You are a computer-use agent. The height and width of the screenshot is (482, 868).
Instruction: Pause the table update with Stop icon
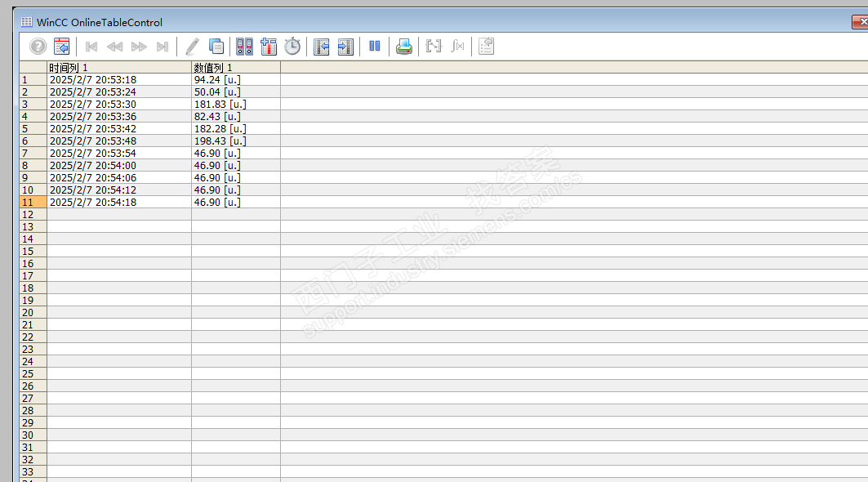375,46
